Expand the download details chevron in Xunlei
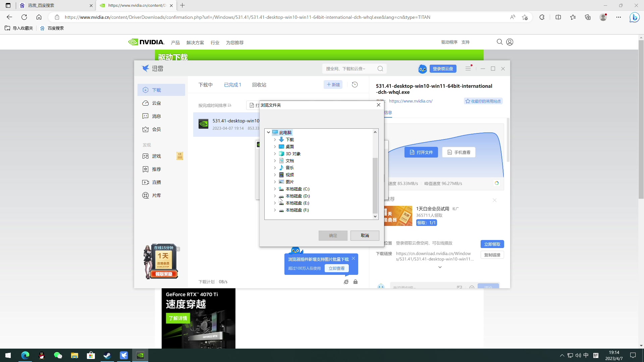Screen dimensions: 644x362 click(440, 267)
